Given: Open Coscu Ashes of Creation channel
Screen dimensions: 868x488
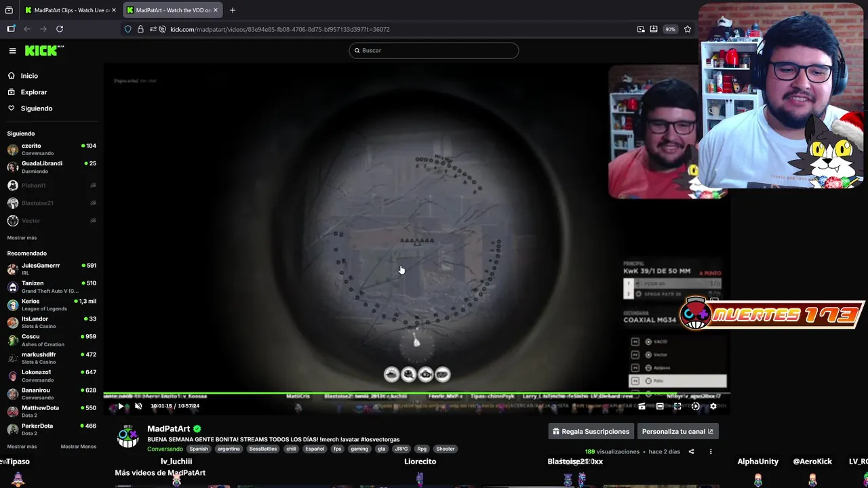Looking at the screenshot, I should (52, 340).
